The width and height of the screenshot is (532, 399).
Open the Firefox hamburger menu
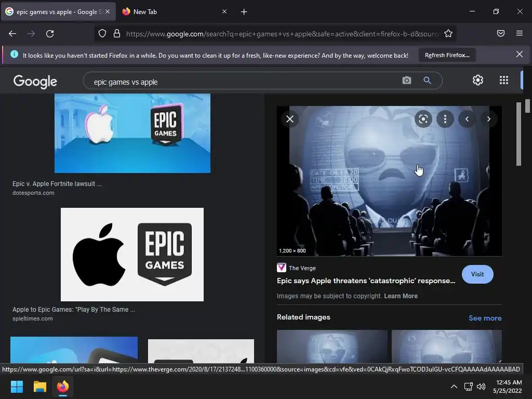pos(520,33)
